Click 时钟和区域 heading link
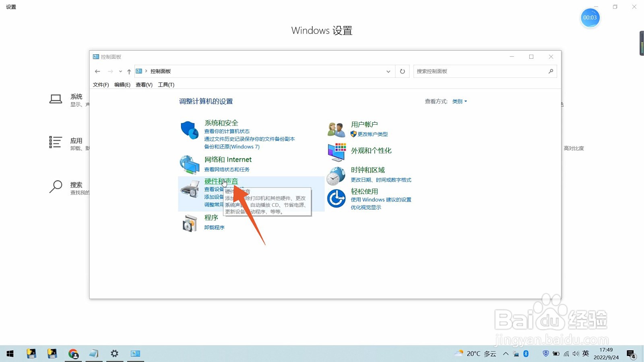Image resolution: width=644 pixels, height=362 pixels. [368, 170]
